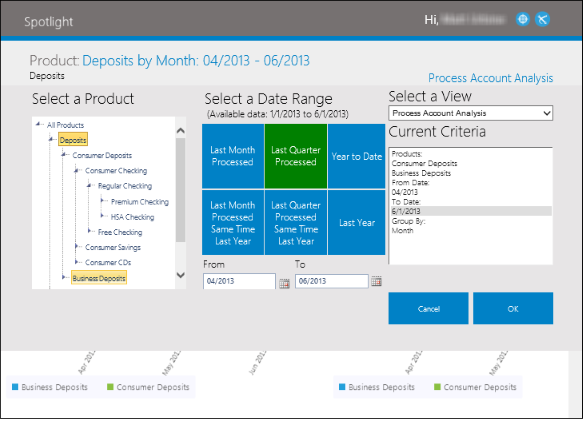
Task: Expand the Premium Checking node arrow
Action: [x=102, y=201]
